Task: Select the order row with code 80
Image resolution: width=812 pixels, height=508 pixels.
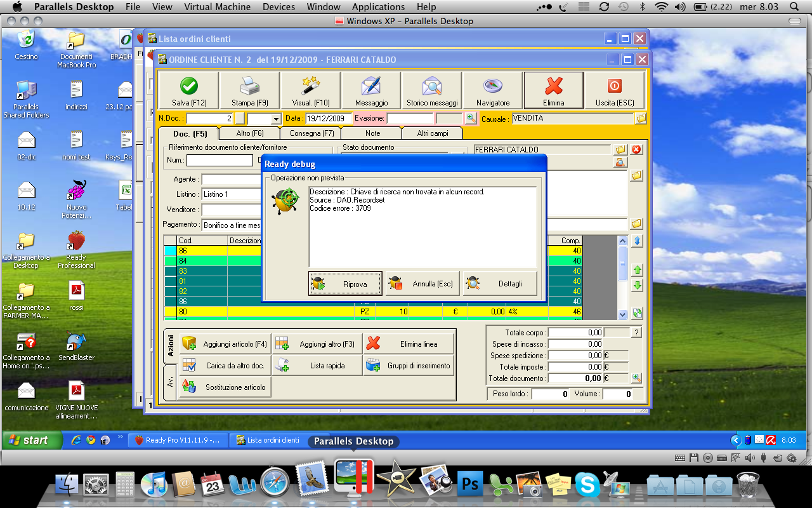Action: coord(373,312)
